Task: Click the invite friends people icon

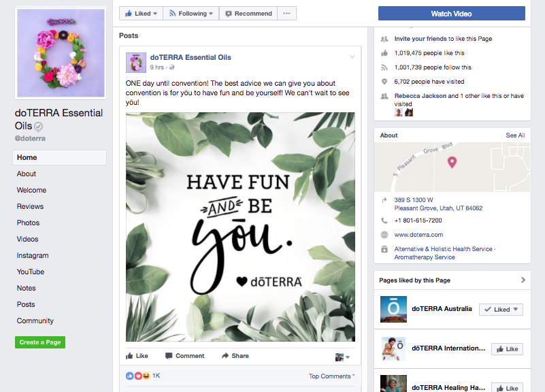Action: click(x=384, y=39)
